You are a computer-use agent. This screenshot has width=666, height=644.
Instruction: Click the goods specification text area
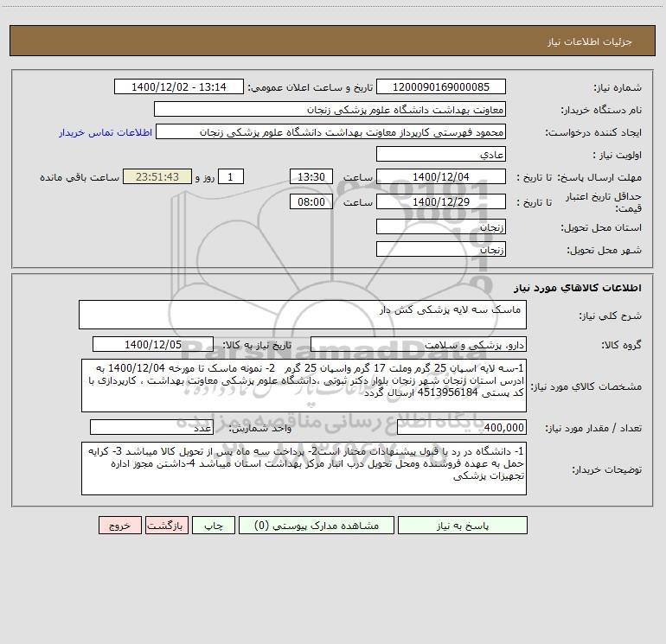click(x=304, y=386)
